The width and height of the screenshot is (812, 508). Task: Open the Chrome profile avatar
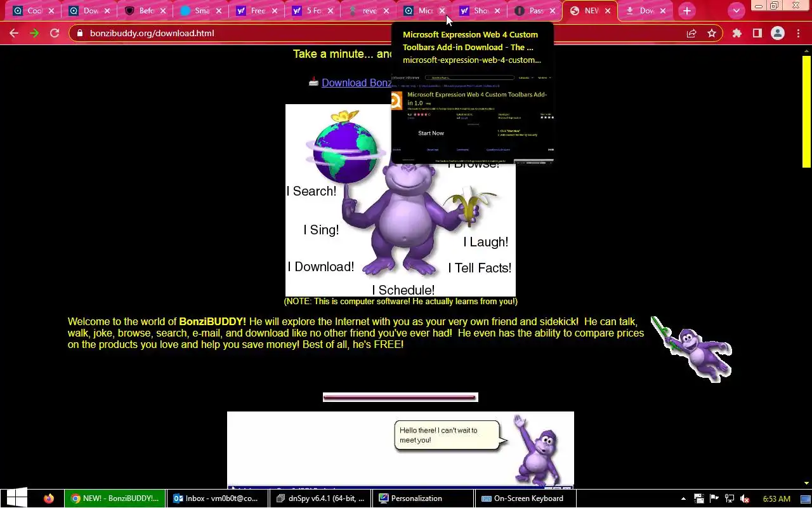778,33
